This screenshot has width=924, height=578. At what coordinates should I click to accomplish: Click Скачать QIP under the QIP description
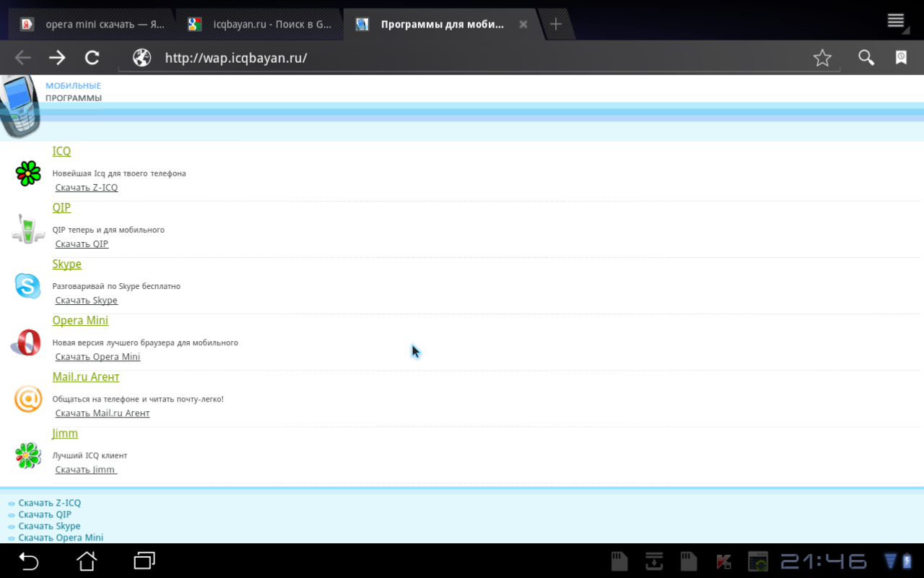[82, 244]
